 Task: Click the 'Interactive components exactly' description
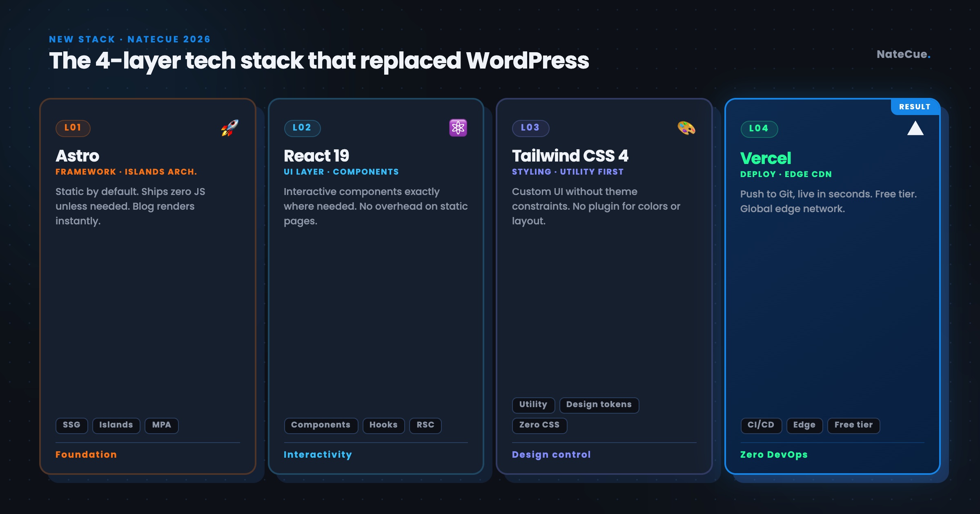376,206
